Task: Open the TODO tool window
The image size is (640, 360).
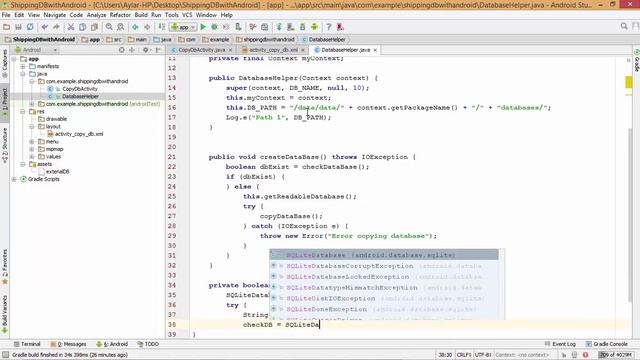Action: (148, 344)
